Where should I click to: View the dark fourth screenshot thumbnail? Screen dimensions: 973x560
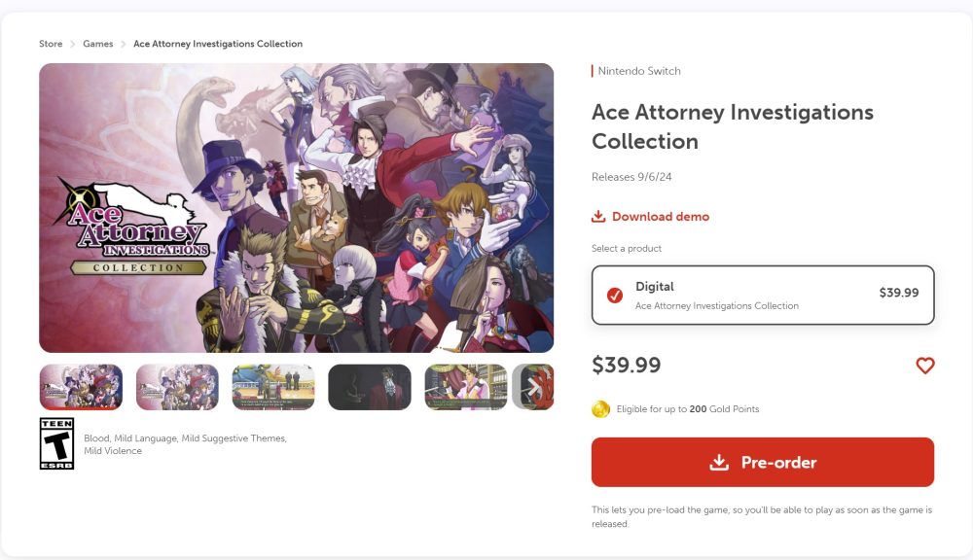click(x=370, y=387)
